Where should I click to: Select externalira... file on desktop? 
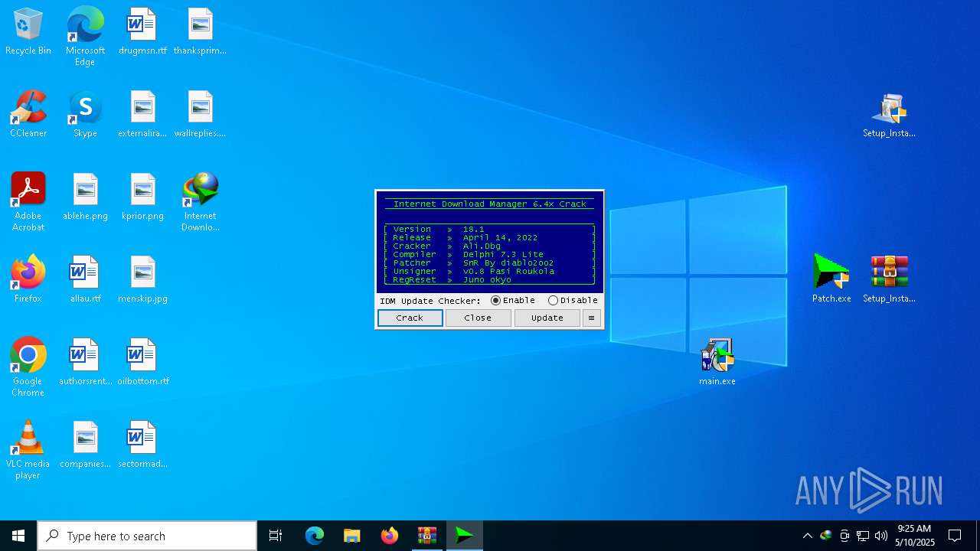(x=142, y=115)
